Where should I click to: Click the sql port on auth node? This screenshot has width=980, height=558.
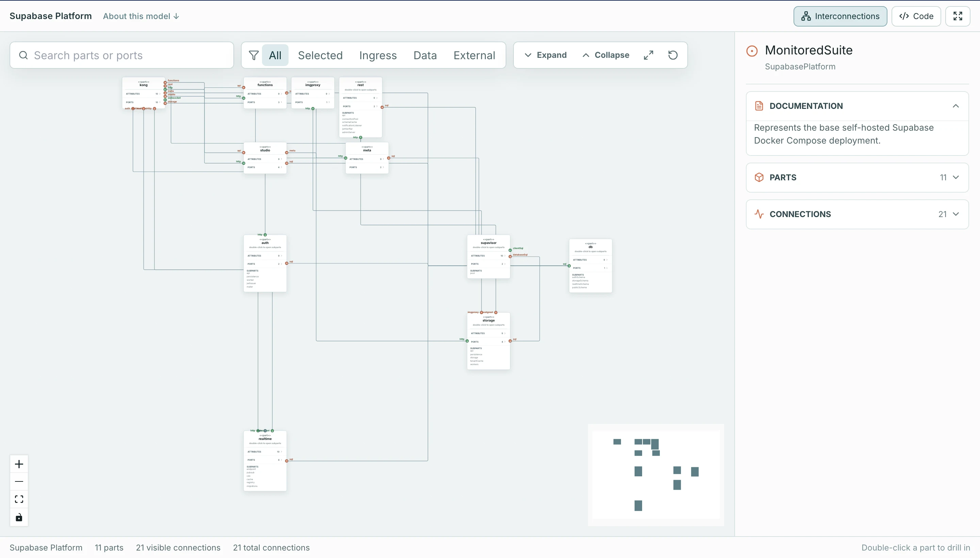point(287,263)
